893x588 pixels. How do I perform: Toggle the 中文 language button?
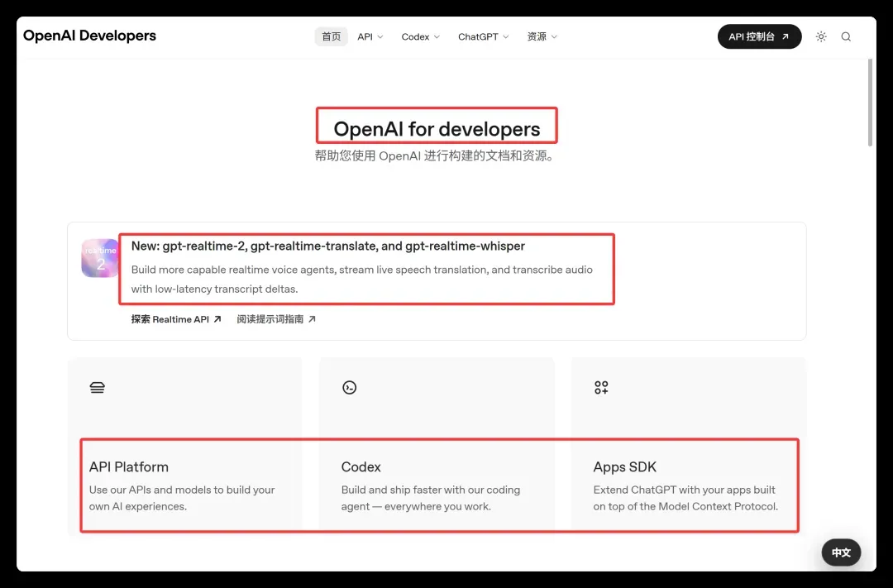(841, 552)
